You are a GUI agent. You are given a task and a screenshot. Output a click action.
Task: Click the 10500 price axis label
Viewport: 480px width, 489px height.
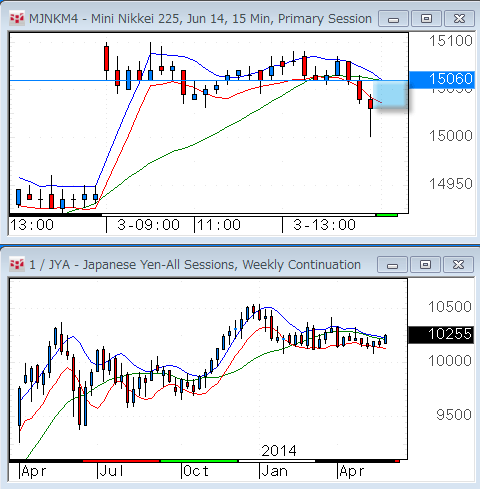click(x=450, y=307)
